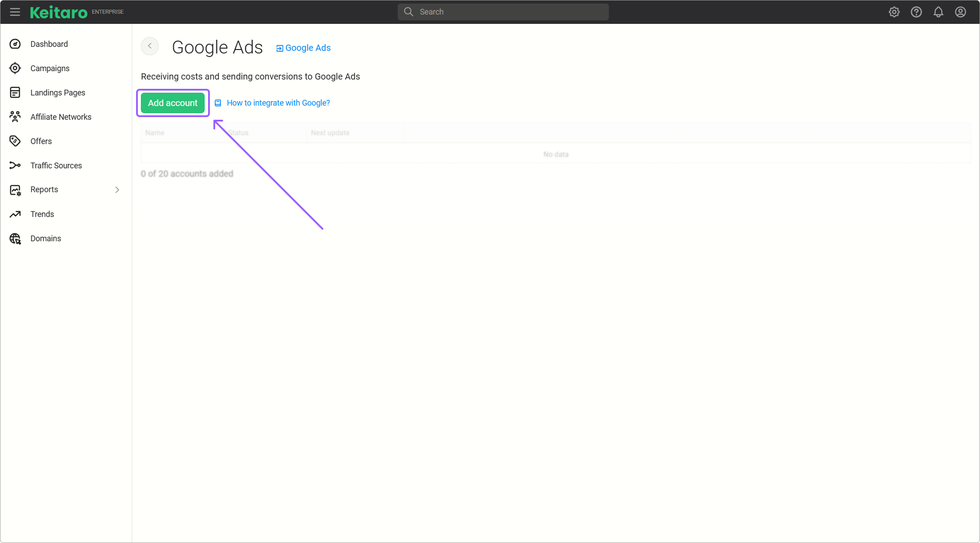Screen dimensions: 980x543
Task: Expand the Reports submenu chevron
Action: click(x=117, y=190)
